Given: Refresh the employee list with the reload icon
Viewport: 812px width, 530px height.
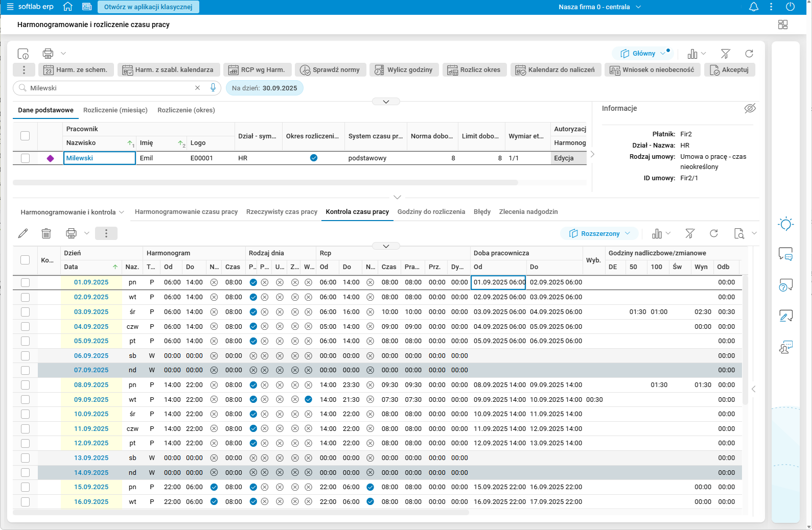Looking at the screenshot, I should coord(749,54).
